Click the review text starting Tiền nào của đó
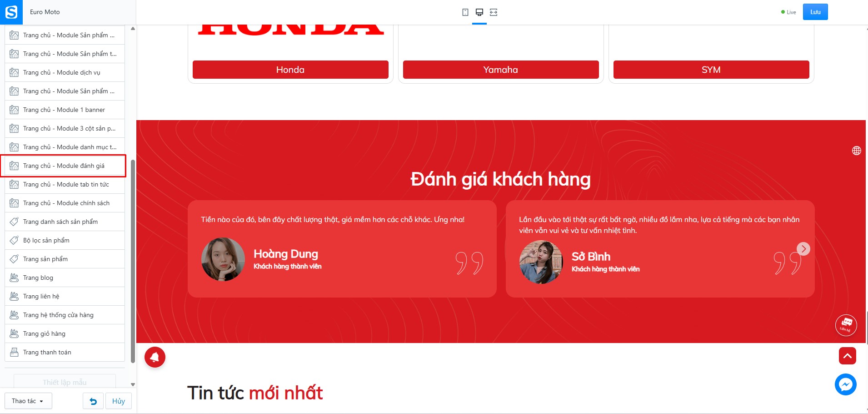The height and width of the screenshot is (414, 868). (x=333, y=220)
